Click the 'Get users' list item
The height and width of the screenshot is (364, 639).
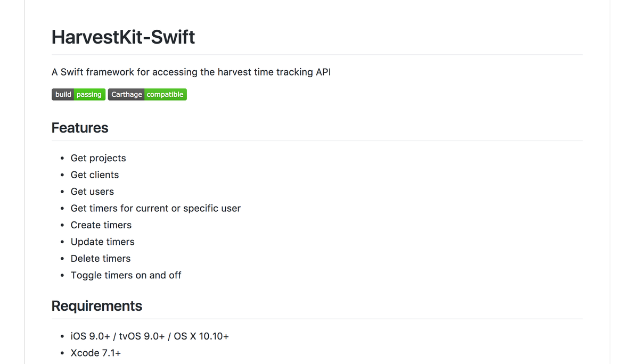tap(92, 192)
